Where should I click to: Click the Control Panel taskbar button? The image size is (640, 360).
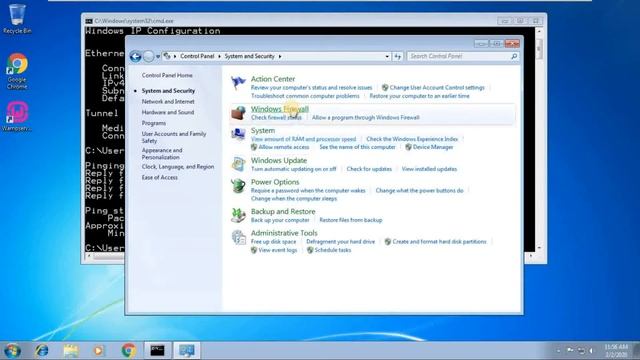click(187, 351)
